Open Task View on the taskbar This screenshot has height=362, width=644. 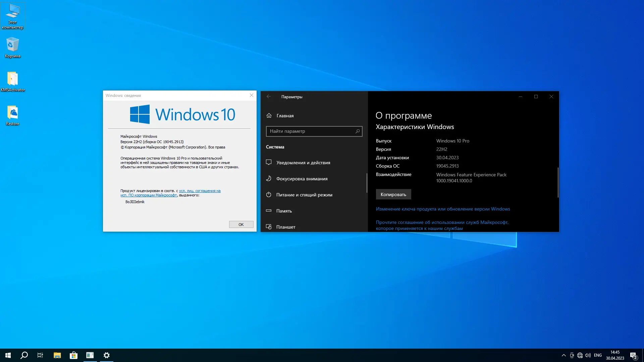click(40, 355)
